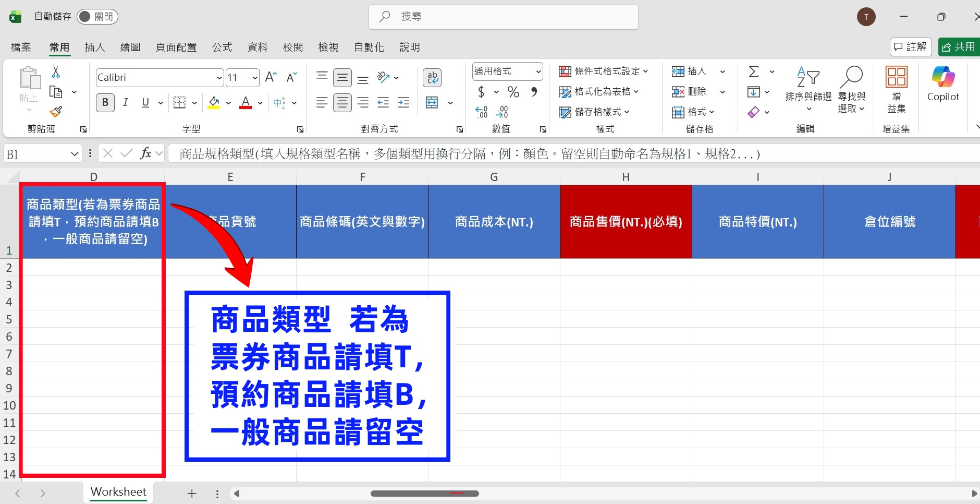Click the Format Painter brush icon
Viewport: 980px width, 504px height.
tap(56, 111)
